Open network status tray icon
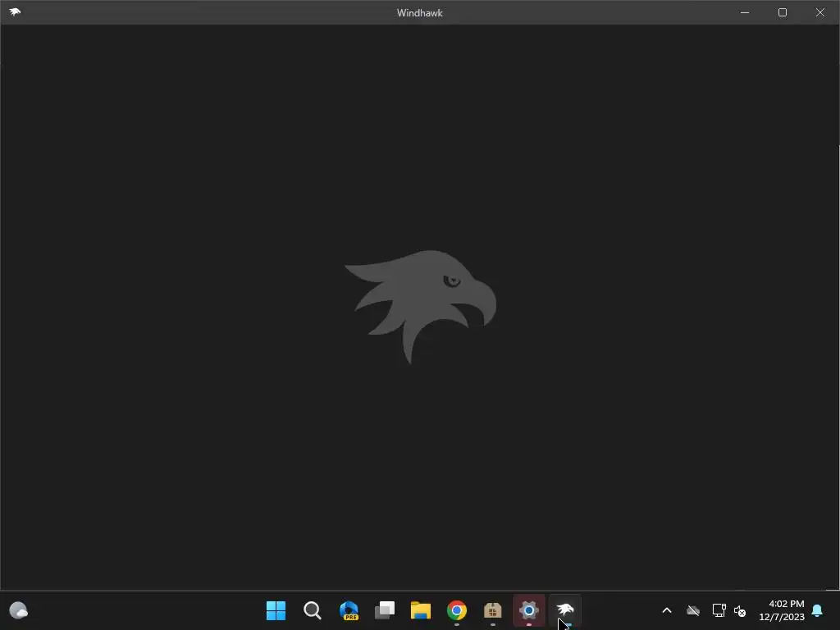The height and width of the screenshot is (630, 840). tap(719, 610)
